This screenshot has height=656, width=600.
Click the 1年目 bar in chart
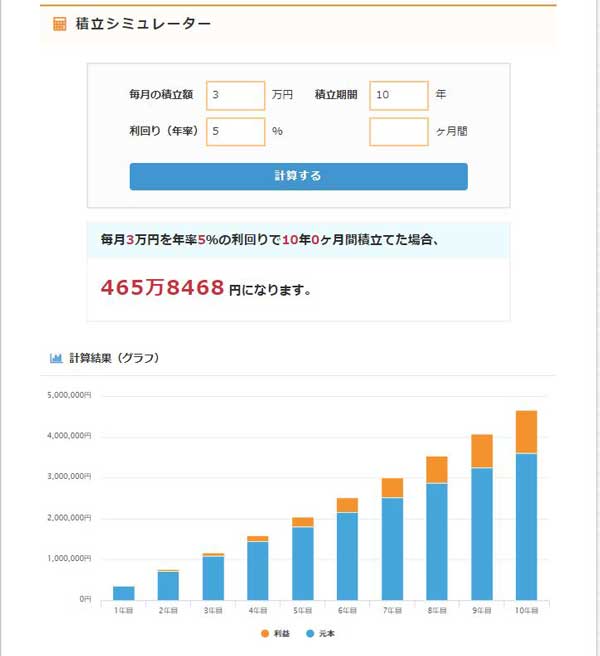[x=124, y=593]
